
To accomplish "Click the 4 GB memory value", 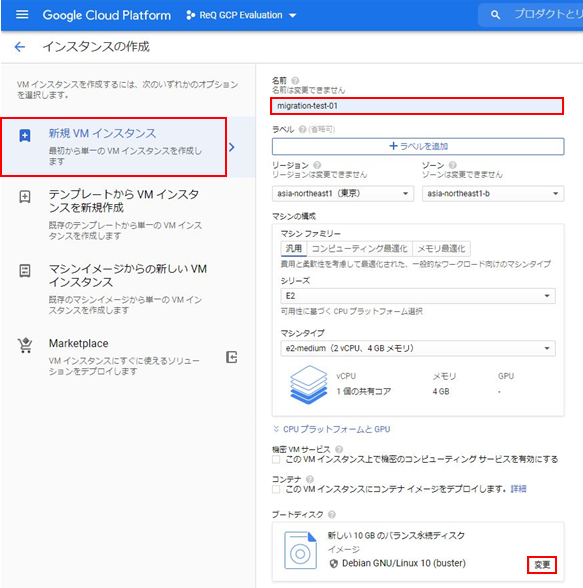I will (x=441, y=392).
